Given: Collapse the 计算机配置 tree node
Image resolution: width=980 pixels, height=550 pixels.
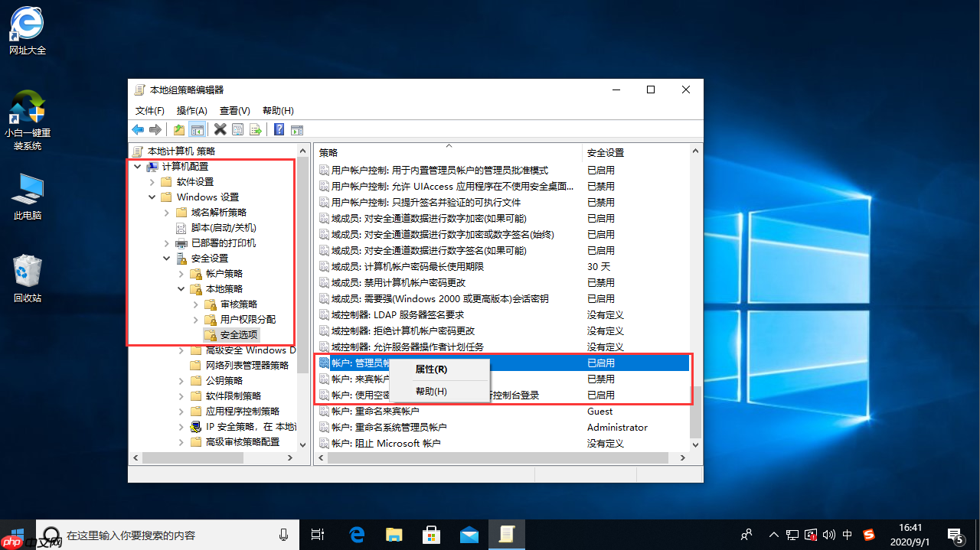Looking at the screenshot, I should 137,166.
